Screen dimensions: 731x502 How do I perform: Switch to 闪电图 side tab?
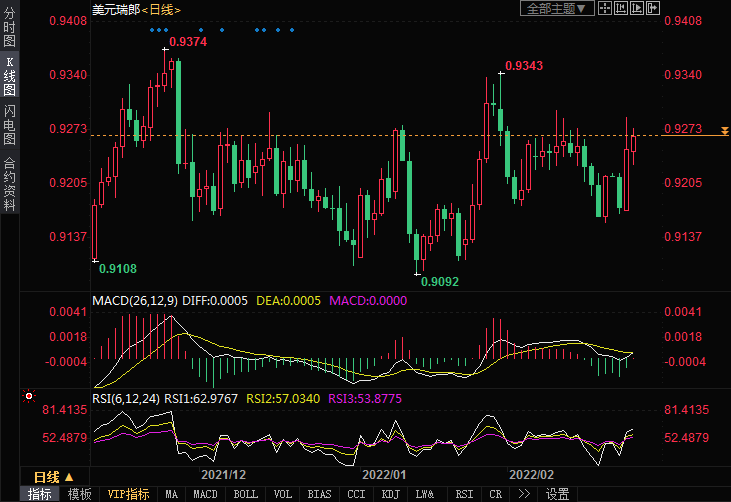(x=9, y=125)
